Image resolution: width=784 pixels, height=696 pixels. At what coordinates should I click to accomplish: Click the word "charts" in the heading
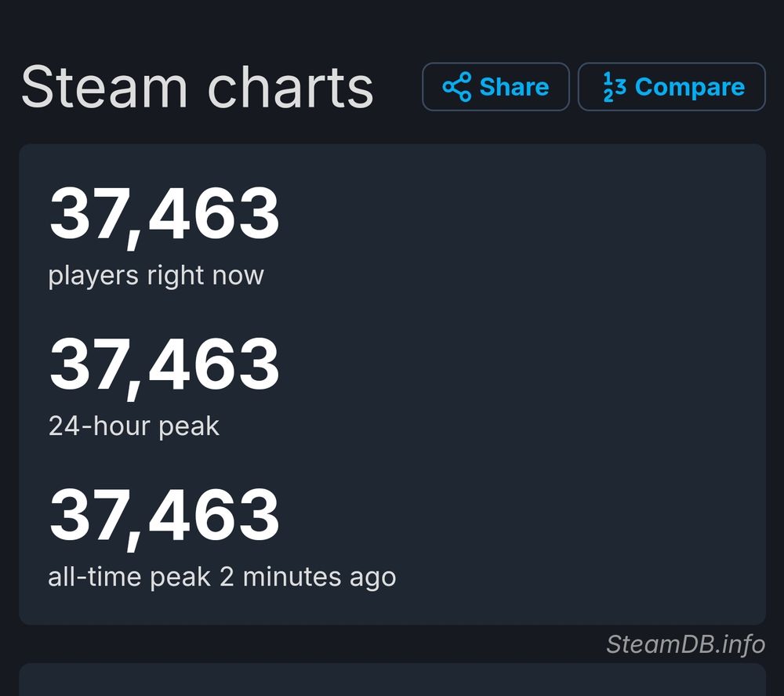[x=290, y=87]
